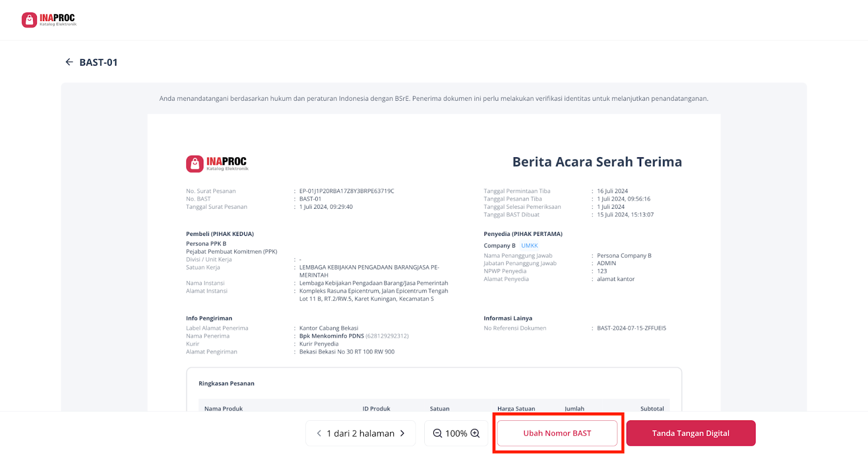The image size is (868, 455).
Task: Click the Subtotal column header
Action: pos(652,408)
